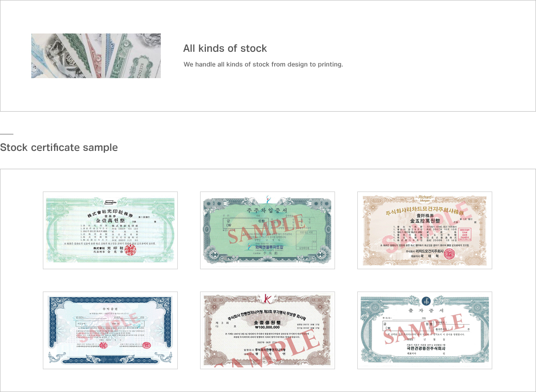
Task: Click the small logo atop the green 光印社 certificate
Action: point(110,201)
